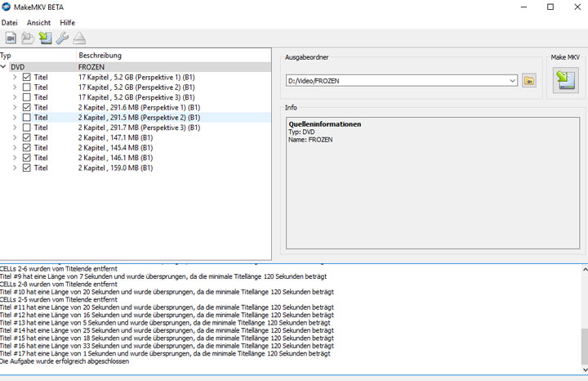Expand the 291.6 MB title row

[15, 107]
